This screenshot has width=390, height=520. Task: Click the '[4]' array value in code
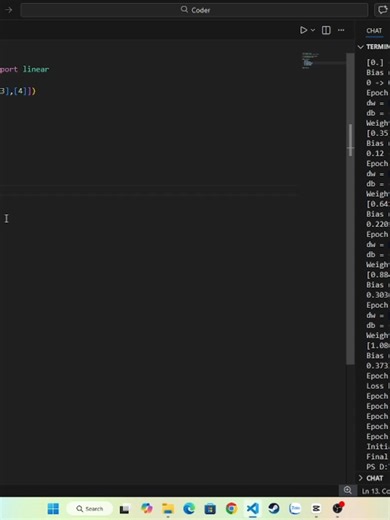click(20, 91)
